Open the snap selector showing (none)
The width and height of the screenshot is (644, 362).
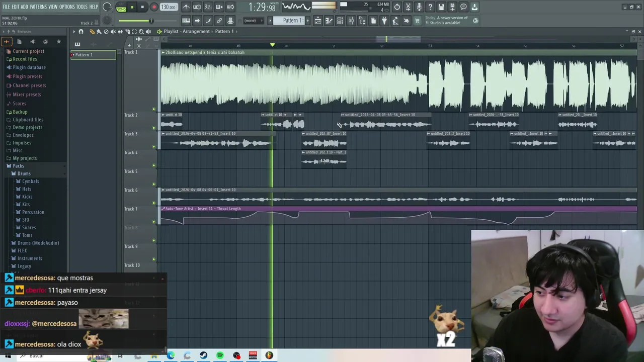[254, 21]
